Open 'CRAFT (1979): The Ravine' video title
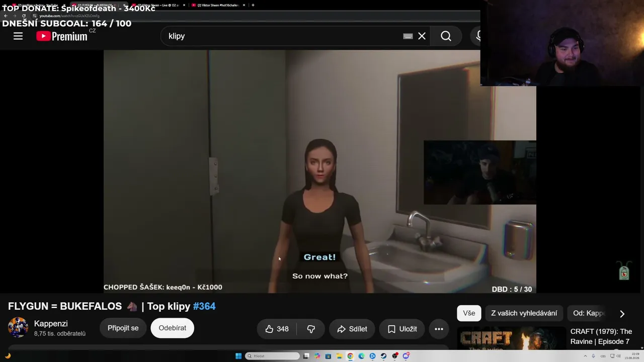Screen dimensions: 644x362 tap(601, 336)
